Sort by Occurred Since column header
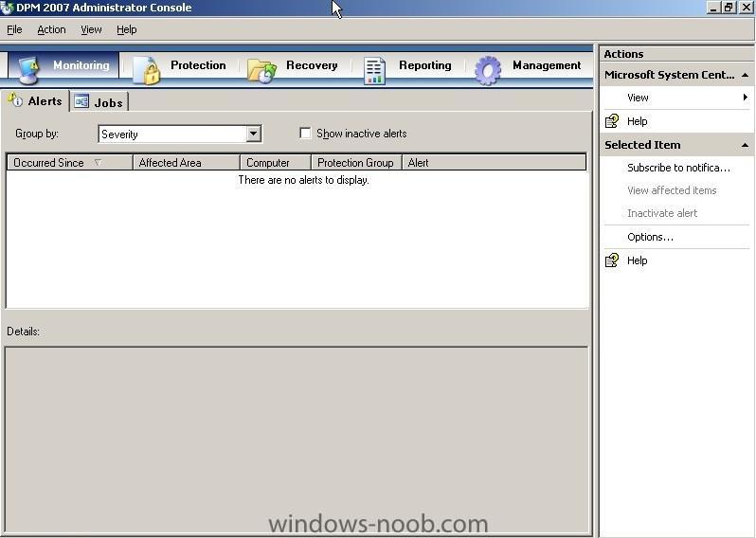Image resolution: width=756 pixels, height=538 pixels. pos(69,163)
